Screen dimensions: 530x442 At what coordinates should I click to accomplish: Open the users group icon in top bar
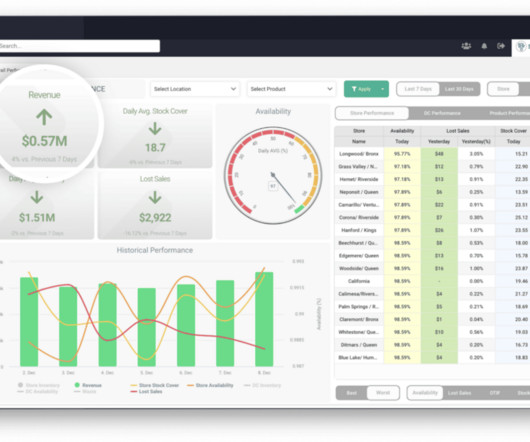(x=466, y=46)
